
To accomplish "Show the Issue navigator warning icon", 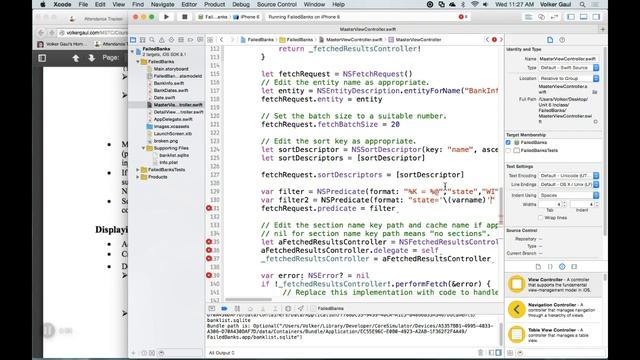I will point(162,40).
